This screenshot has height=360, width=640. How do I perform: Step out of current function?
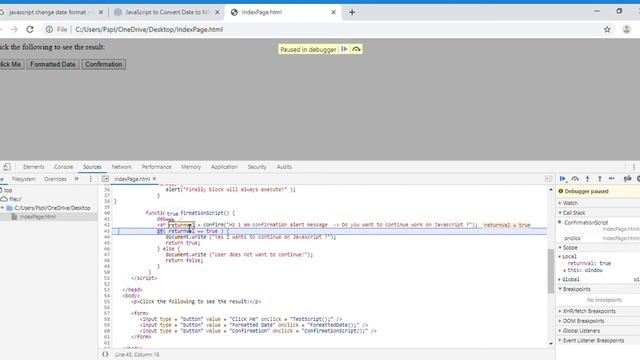pos(600,179)
